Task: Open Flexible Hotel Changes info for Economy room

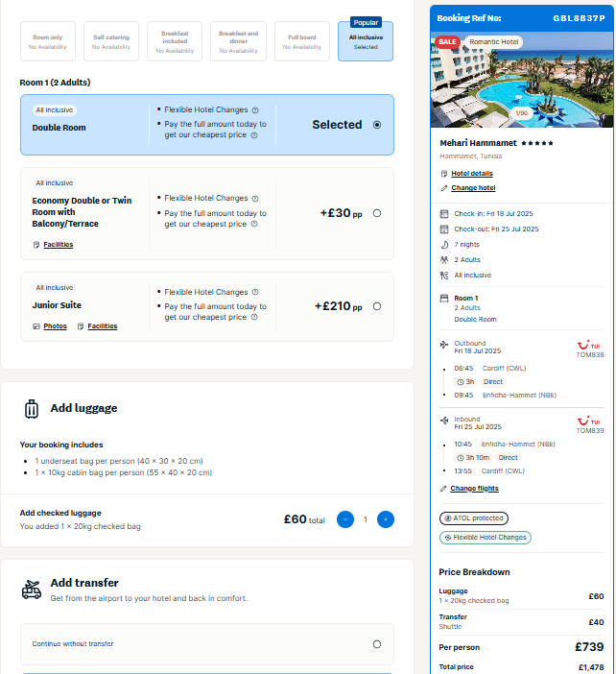Action: (255, 199)
